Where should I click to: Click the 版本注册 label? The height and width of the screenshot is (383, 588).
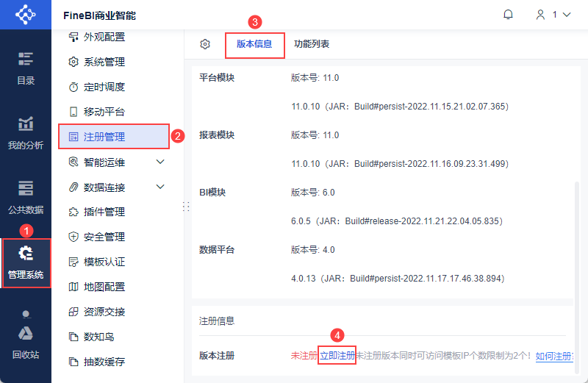coord(217,356)
